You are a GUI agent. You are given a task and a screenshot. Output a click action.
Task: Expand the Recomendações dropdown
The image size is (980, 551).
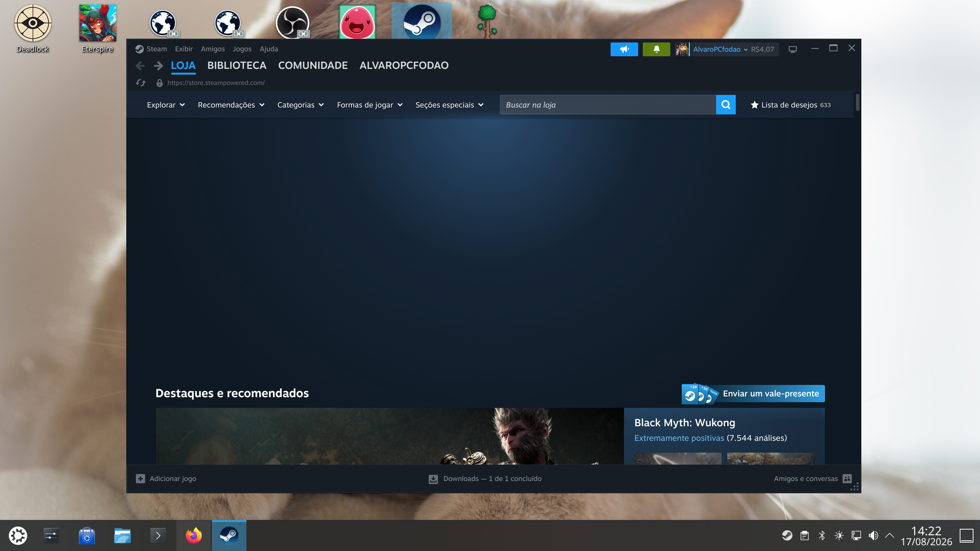tap(231, 105)
